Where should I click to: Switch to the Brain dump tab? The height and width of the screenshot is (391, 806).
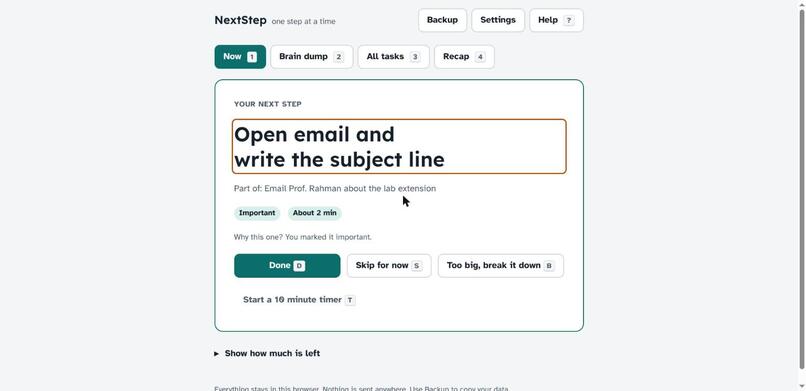pyautogui.click(x=312, y=57)
